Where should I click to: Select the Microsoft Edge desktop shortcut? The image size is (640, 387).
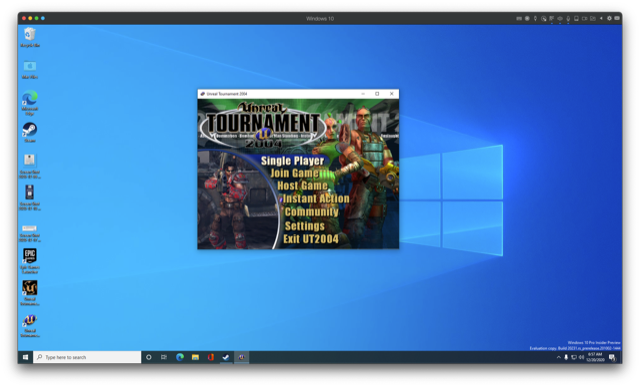[30, 103]
